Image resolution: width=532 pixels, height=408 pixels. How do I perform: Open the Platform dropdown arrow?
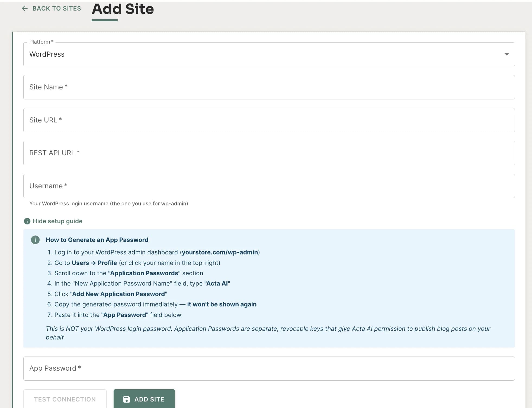507,54
